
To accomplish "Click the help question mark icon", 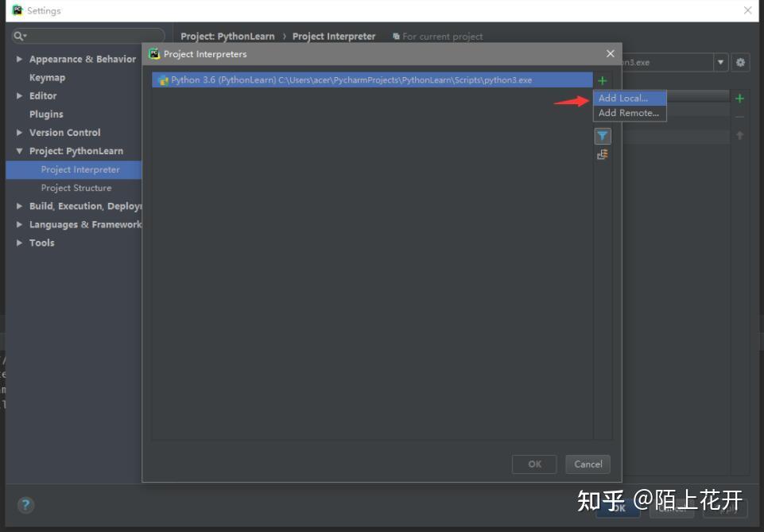I will coord(25,505).
